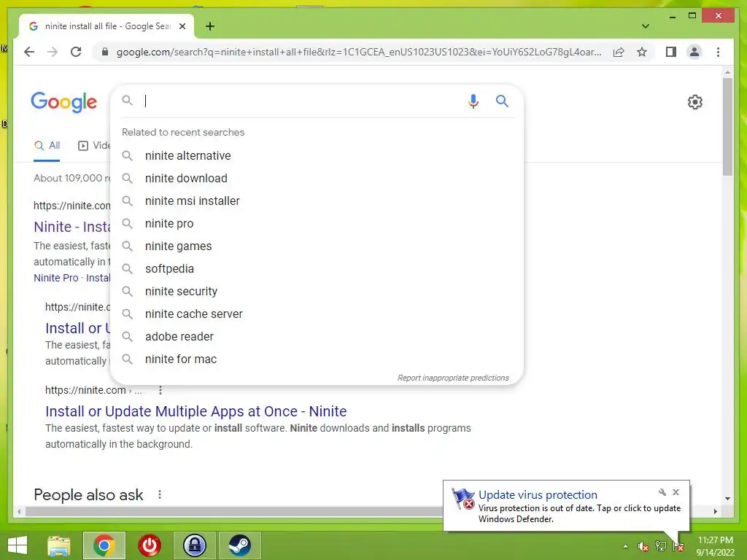Open Steam from the taskbar
Screen dimensions: 747x560
point(239,545)
